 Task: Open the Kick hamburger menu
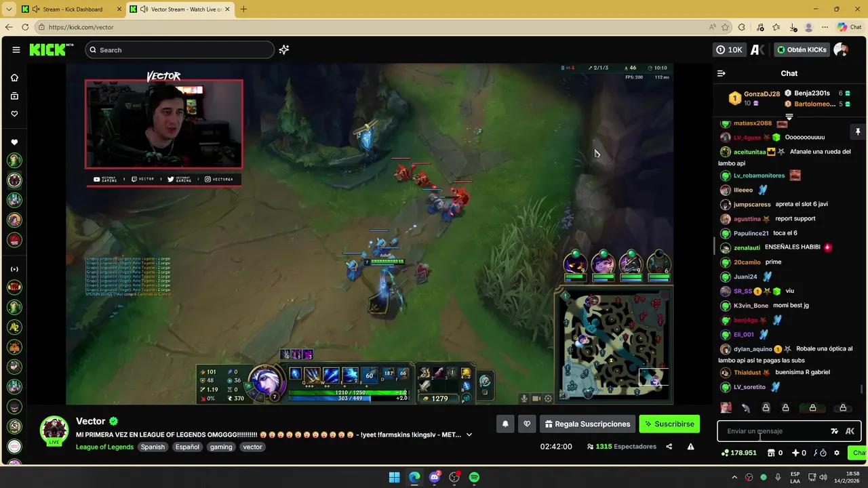click(x=16, y=49)
